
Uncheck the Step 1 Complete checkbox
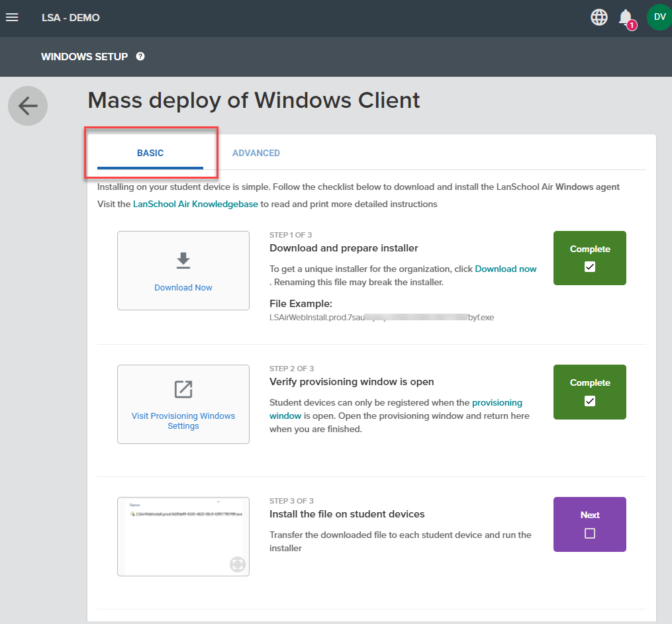(x=590, y=267)
